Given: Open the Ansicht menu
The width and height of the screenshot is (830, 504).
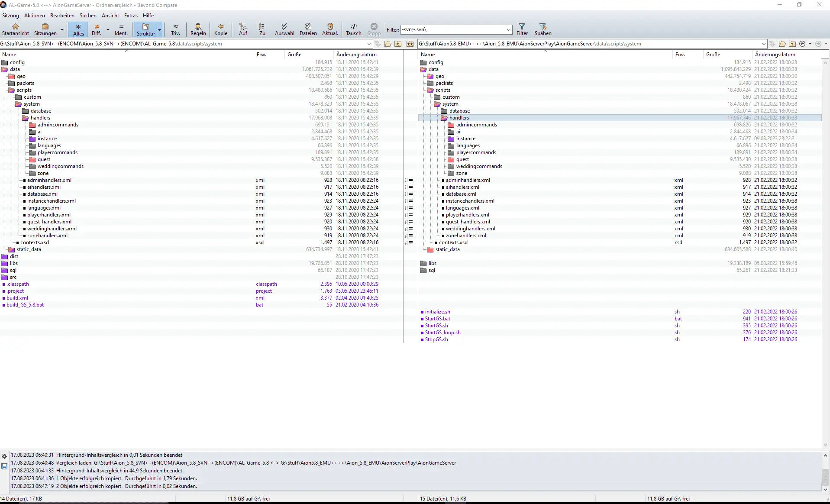Looking at the screenshot, I should pyautogui.click(x=110, y=16).
